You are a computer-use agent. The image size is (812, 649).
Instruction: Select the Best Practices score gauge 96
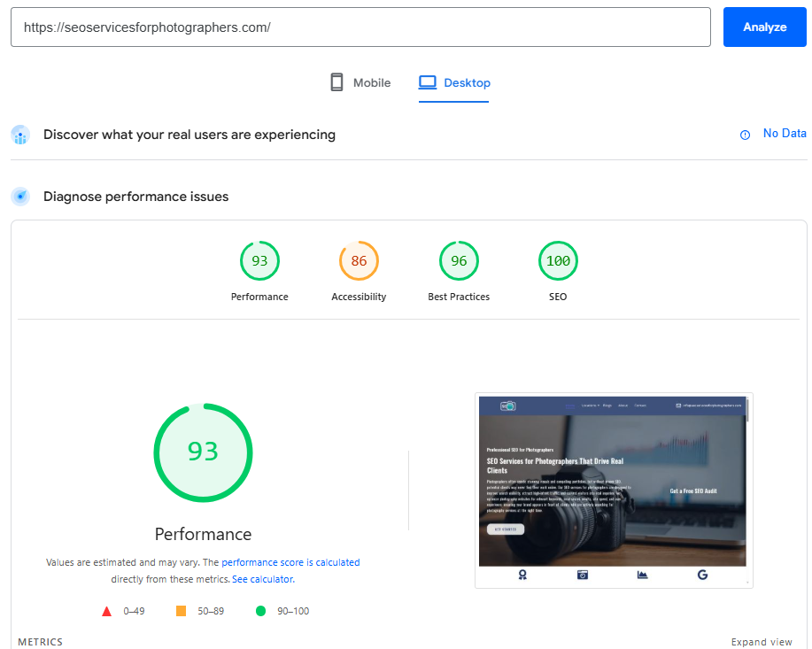coord(459,261)
